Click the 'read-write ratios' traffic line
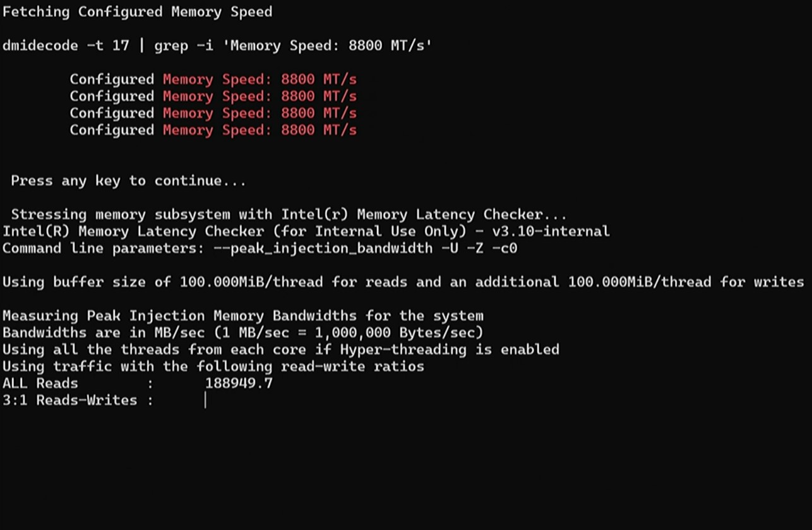 coord(213,366)
